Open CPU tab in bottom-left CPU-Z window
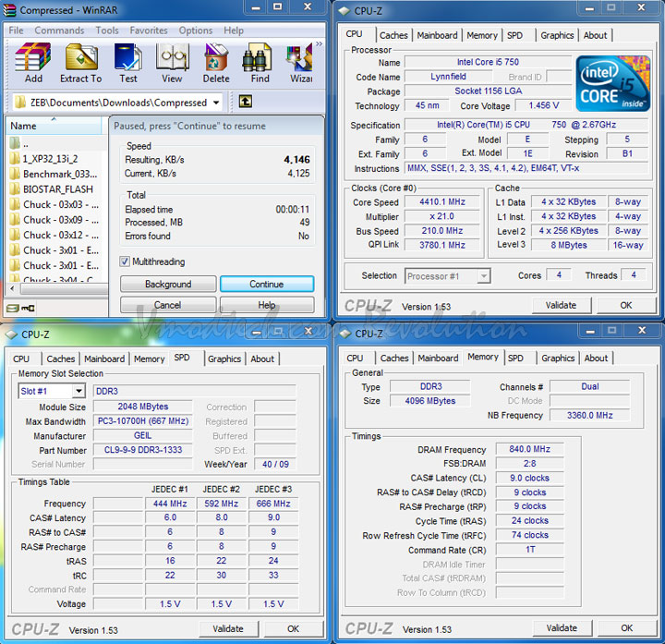 (x=21, y=358)
